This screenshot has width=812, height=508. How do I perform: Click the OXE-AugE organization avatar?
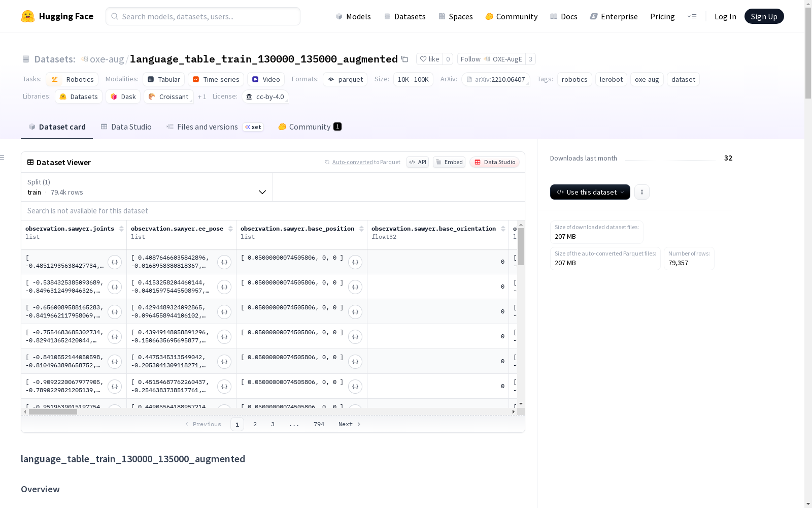coord(487,59)
